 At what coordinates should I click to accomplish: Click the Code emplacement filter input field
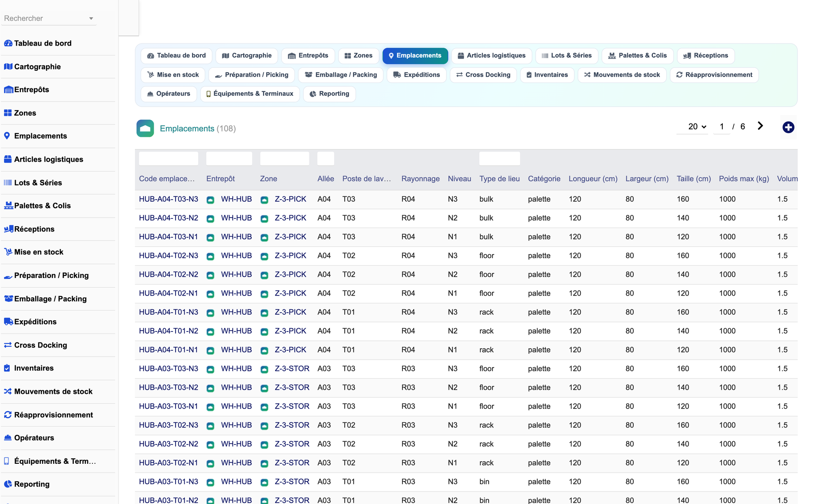click(168, 159)
